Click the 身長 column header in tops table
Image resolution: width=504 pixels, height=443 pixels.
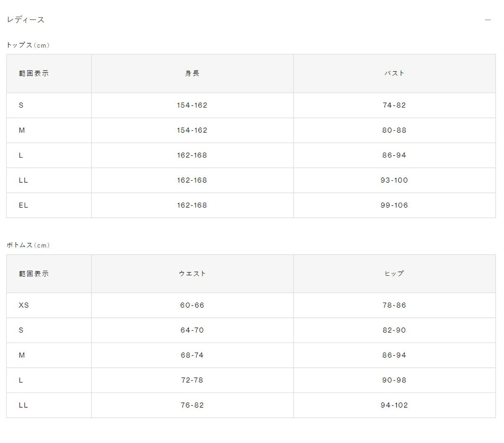coord(192,74)
